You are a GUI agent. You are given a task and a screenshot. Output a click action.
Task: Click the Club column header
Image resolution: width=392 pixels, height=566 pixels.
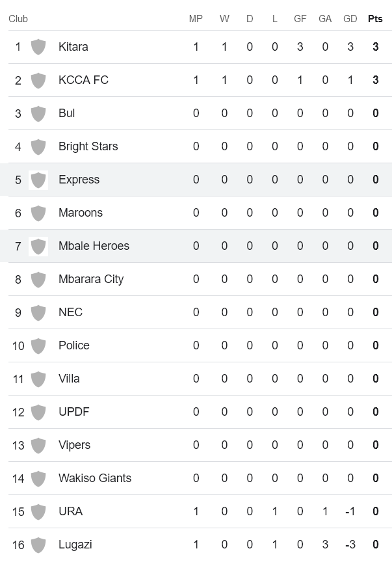tap(18, 19)
